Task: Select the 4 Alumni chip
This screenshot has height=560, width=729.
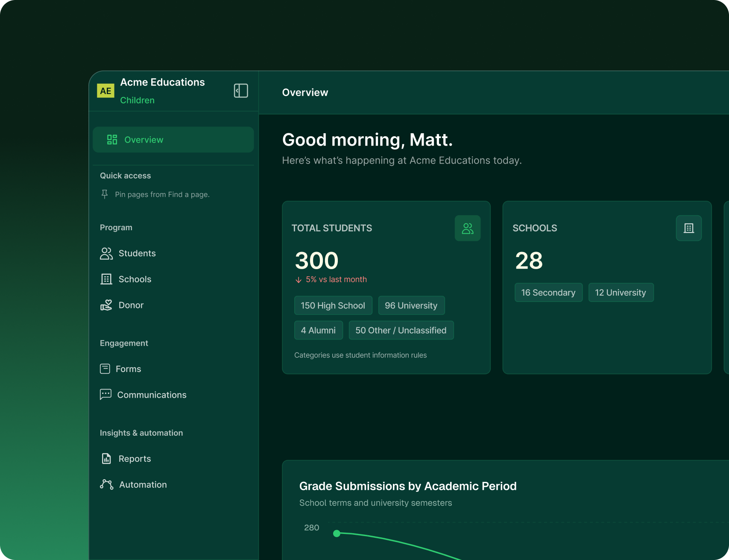Action: 319,330
